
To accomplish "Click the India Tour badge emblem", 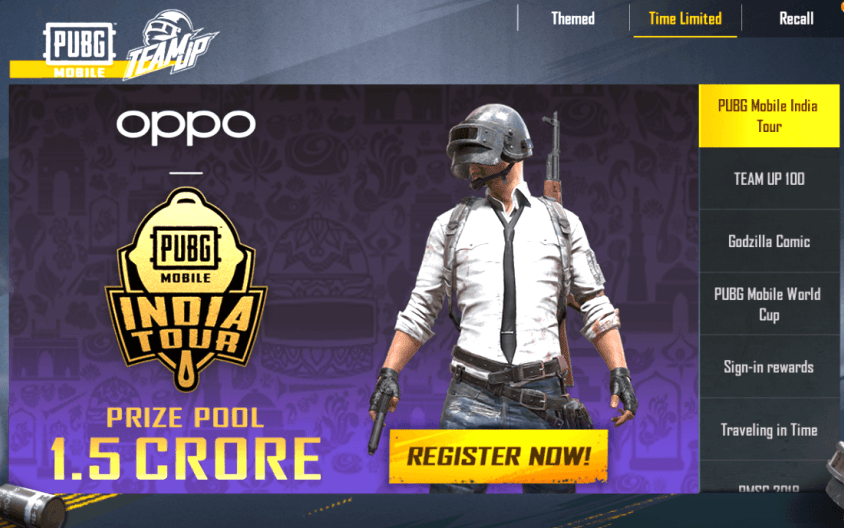I will [186, 288].
